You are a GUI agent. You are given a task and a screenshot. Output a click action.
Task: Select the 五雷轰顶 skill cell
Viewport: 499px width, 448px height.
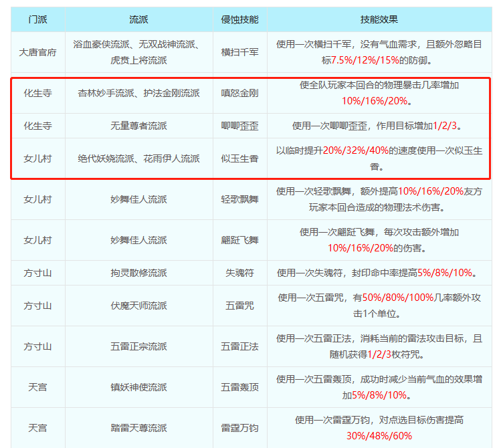coord(240,387)
